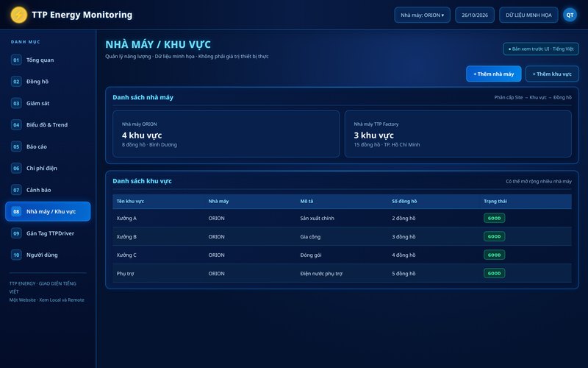
Task: Go to Đồng hồ menu item
Action: (x=48, y=82)
